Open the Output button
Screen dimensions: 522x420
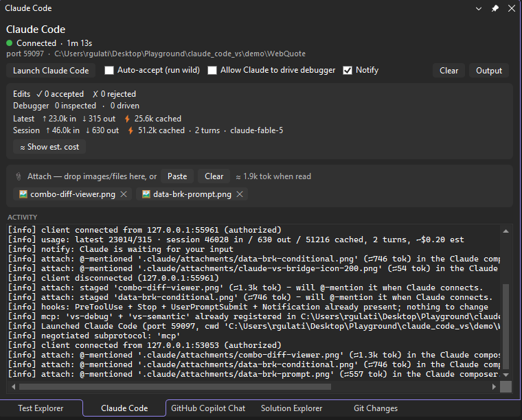click(489, 71)
